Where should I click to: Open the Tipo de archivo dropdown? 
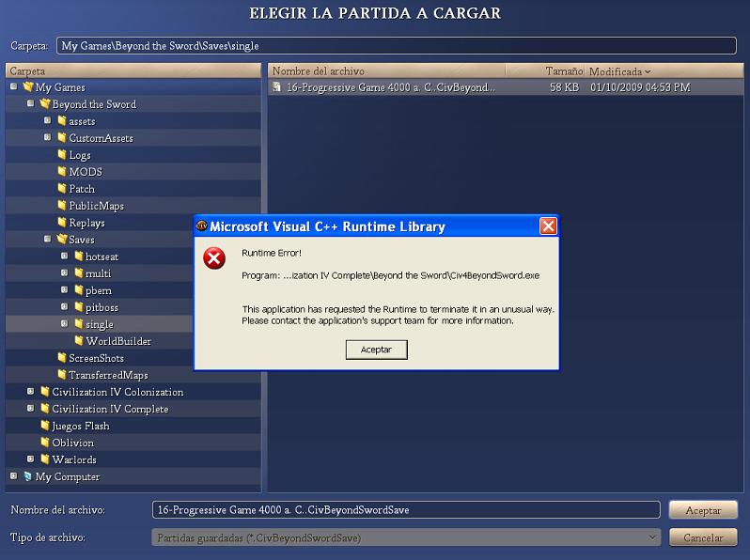tap(653, 537)
